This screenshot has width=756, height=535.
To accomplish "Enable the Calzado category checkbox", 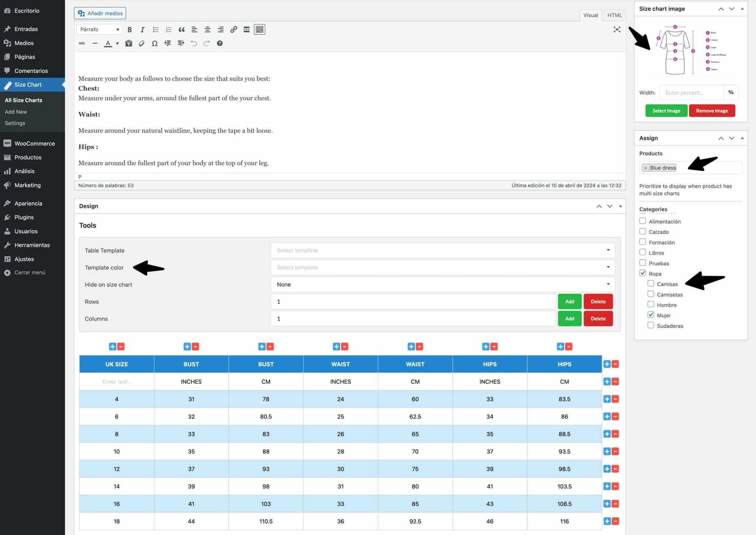I will coord(643,231).
